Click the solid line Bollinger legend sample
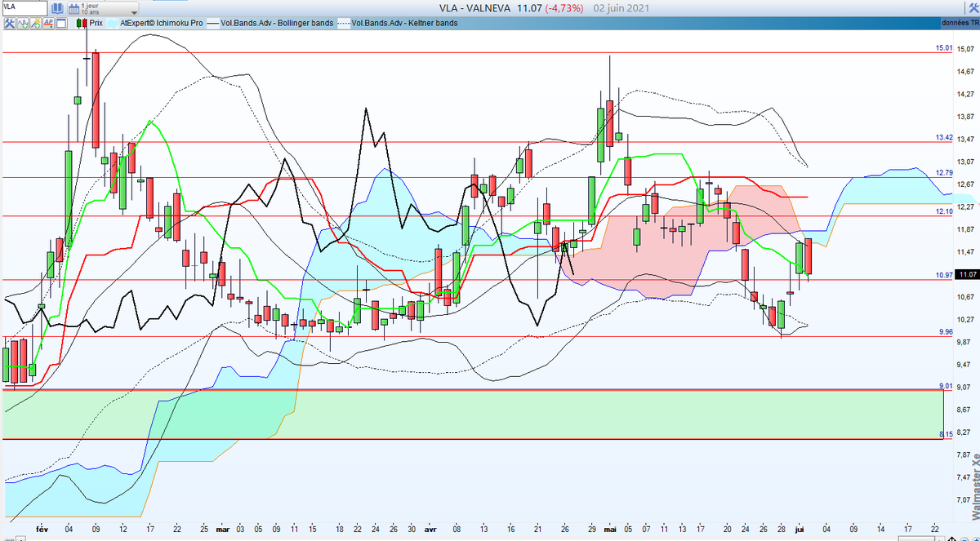This screenshot has height=541, width=980. point(212,23)
